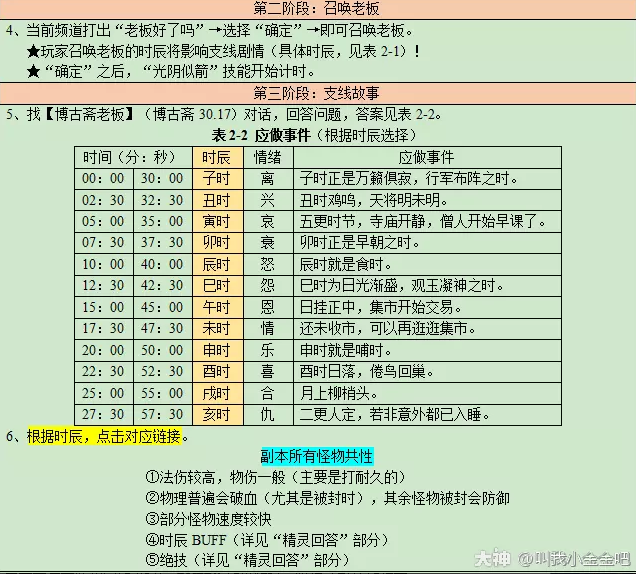636x574 pixels.
Task: Click the emotion cell '喜'
Action: pos(268,372)
